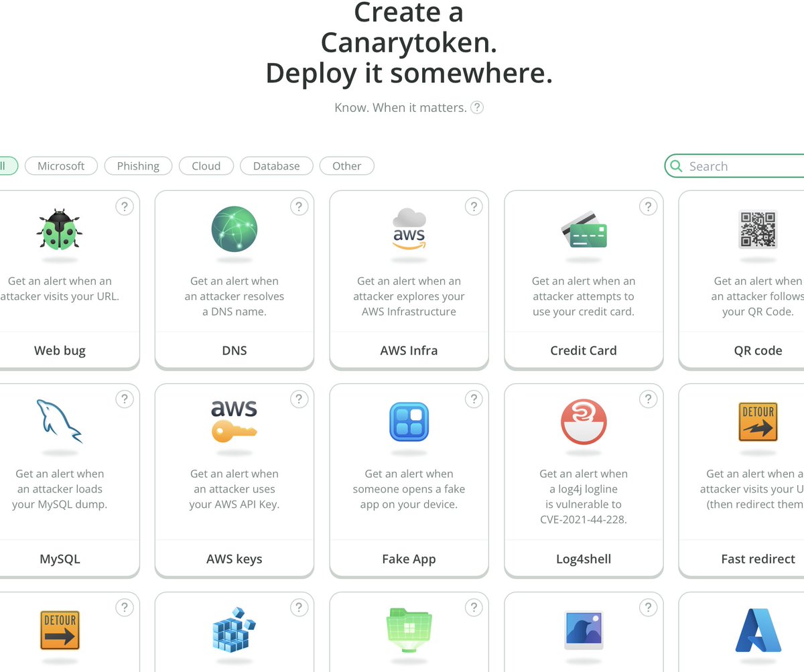Filter tokens by Other category

347,166
